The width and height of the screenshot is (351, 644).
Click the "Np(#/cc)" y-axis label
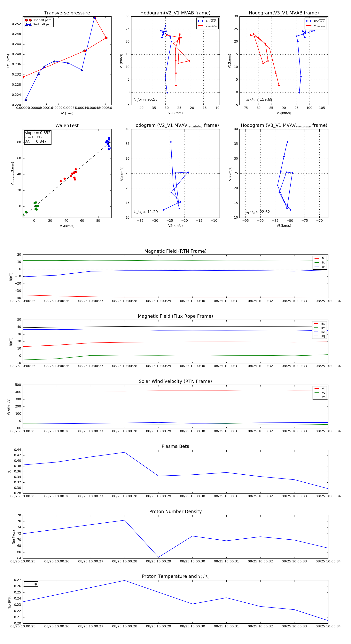[13, 537]
